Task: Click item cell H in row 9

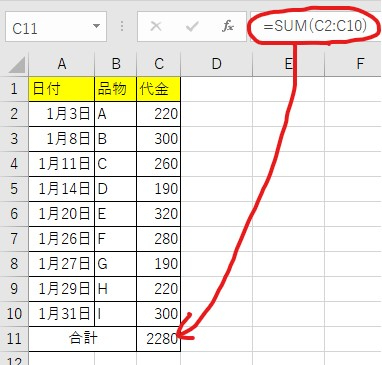Action: pyautogui.click(x=116, y=289)
